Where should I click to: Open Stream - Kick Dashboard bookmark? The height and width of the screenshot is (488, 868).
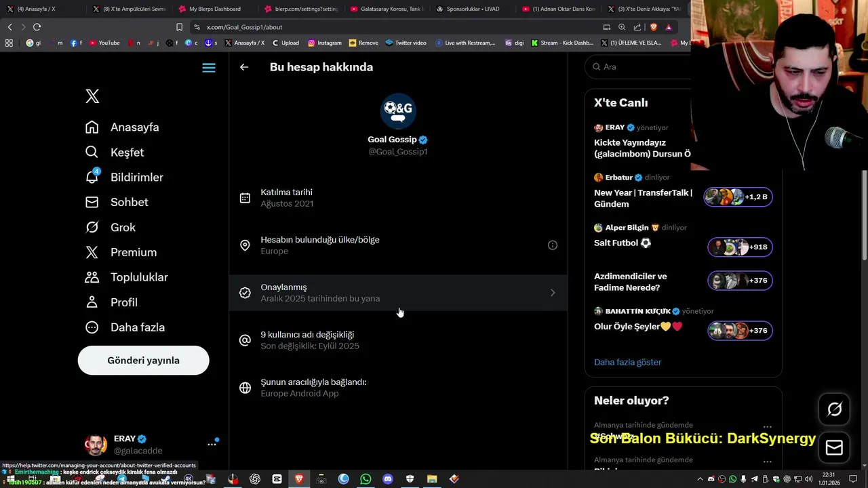click(x=562, y=43)
